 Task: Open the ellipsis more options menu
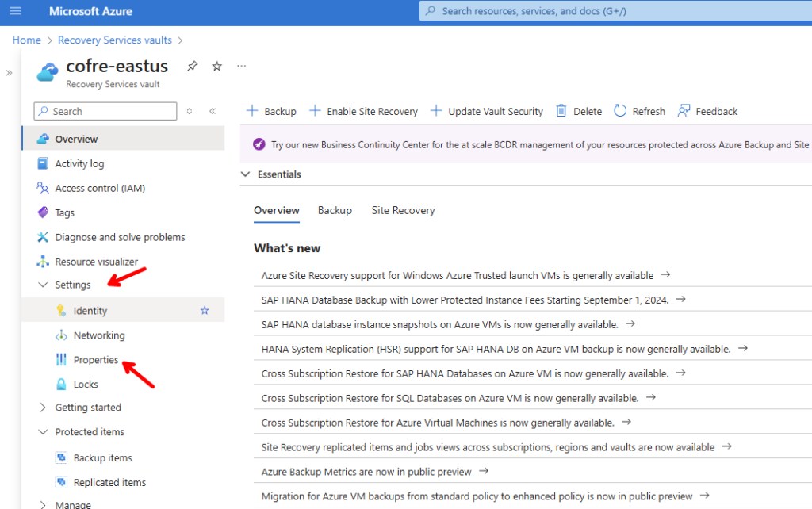coord(242,66)
